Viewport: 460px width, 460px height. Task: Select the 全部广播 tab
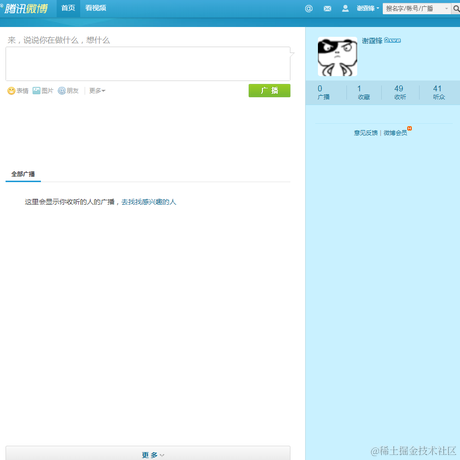(x=23, y=174)
